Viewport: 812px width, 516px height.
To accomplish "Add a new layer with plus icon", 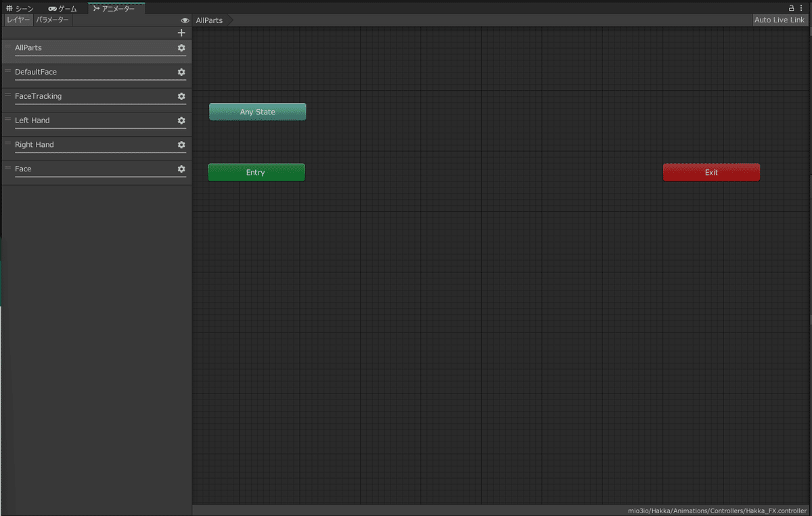I will (181, 33).
